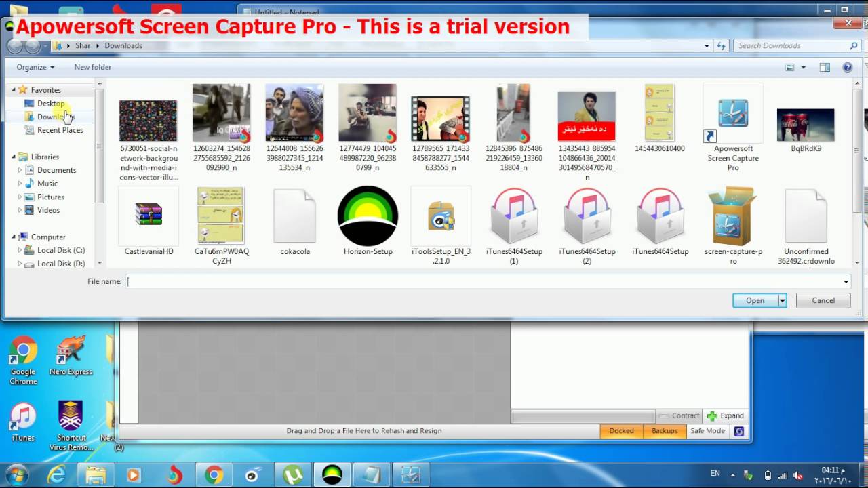The image size is (868, 488).
Task: Collapse the Favorites tree group
Action: [x=14, y=90]
